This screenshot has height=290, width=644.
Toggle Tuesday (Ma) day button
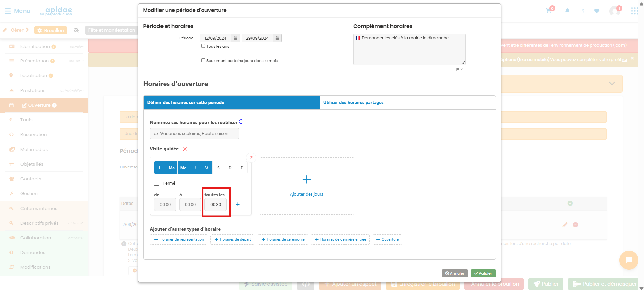172,168
